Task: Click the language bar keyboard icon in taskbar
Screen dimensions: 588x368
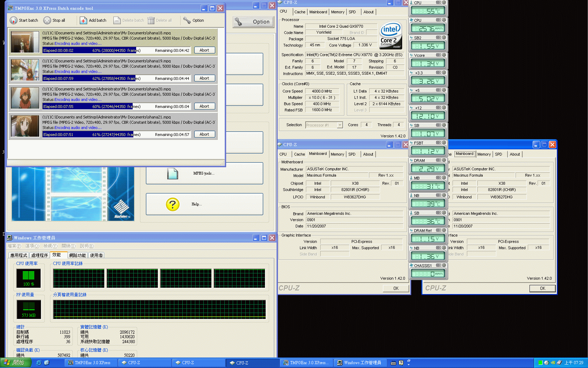Action: 393,363
